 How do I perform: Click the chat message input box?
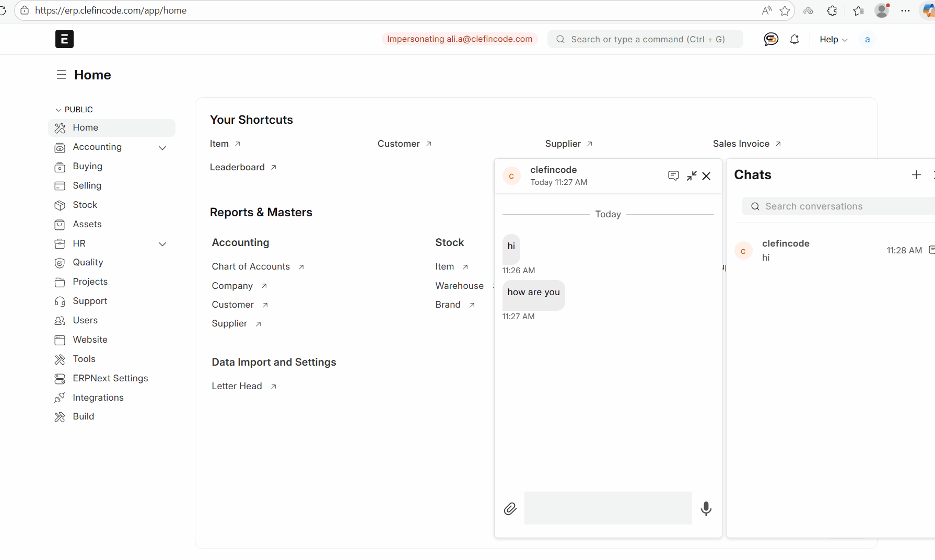tap(607, 508)
